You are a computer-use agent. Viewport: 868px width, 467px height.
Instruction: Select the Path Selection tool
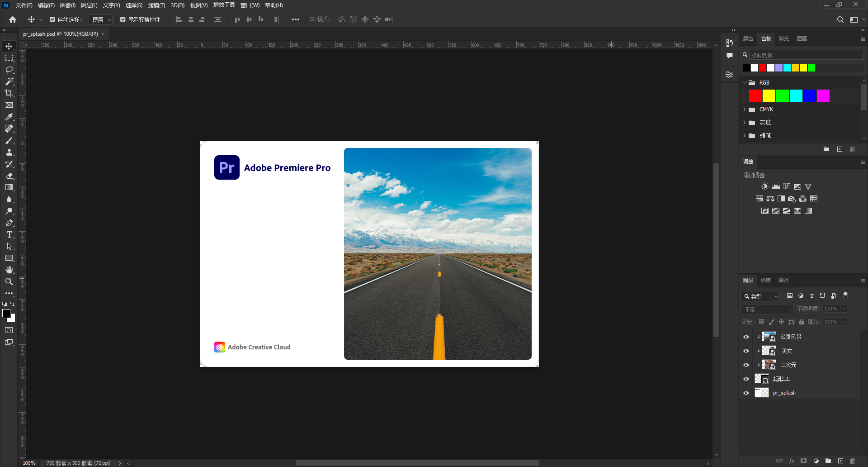coord(9,246)
